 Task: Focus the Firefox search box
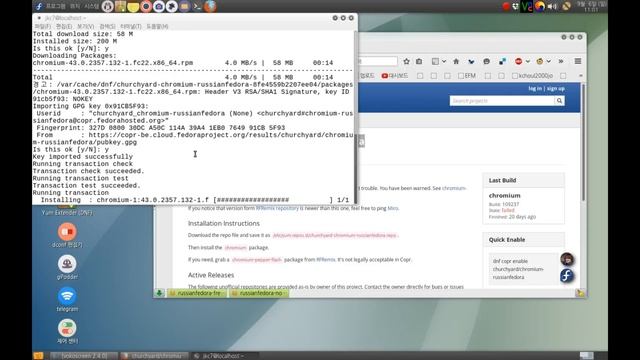[x=378, y=61]
